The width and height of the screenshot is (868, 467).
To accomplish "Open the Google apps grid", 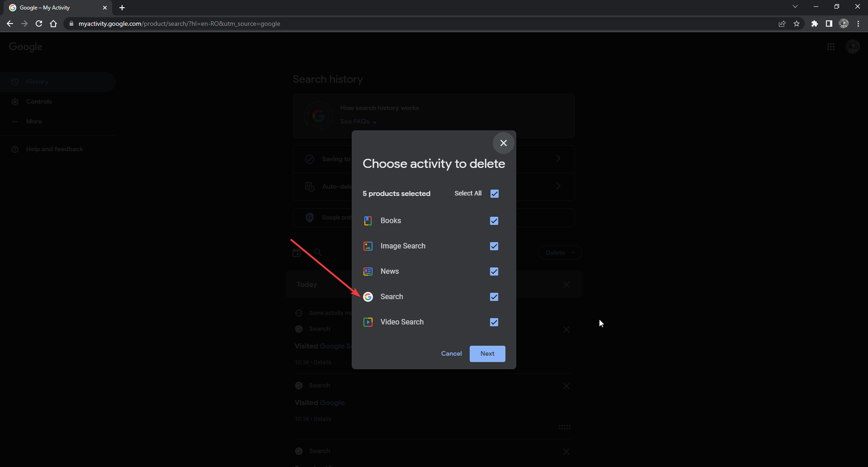I will click(831, 47).
